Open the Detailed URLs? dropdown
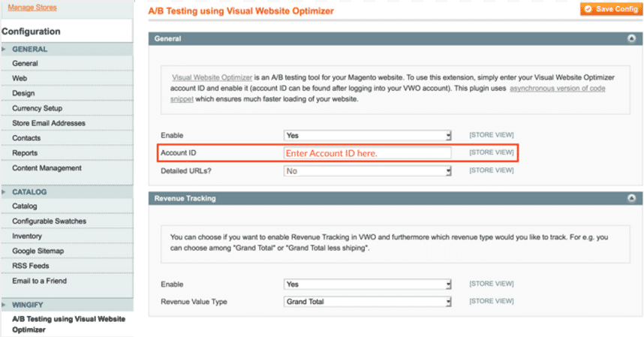 368,171
